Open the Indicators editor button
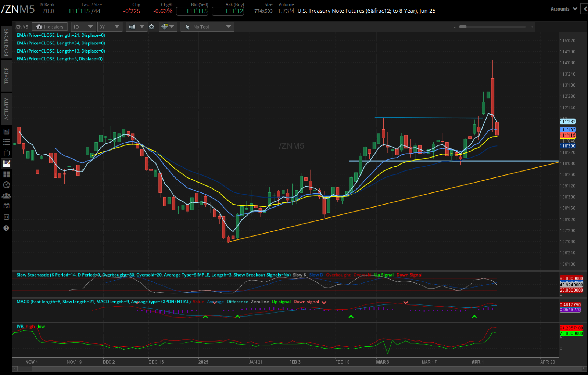The width and height of the screenshot is (588, 375). [49, 26]
